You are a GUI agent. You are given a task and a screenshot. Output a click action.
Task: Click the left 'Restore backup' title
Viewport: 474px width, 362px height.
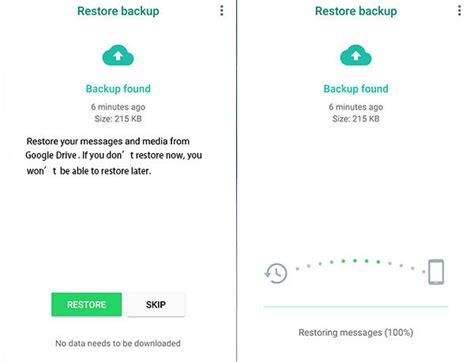click(118, 11)
